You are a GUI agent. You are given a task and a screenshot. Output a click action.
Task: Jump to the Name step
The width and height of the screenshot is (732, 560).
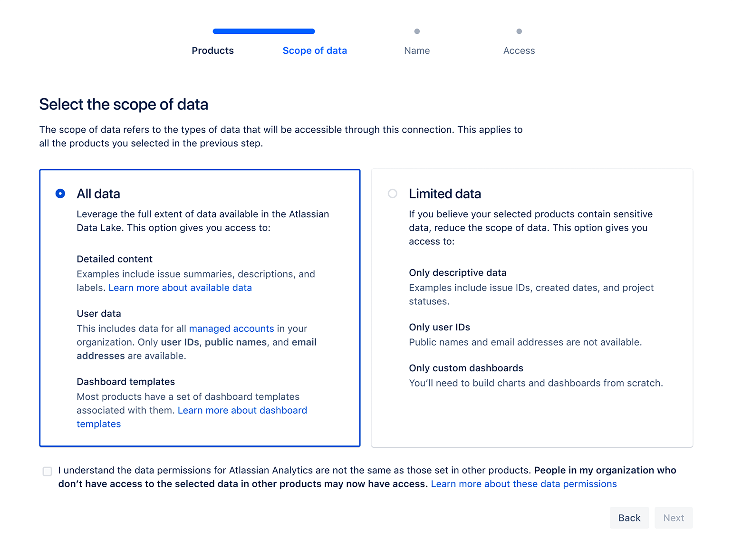(x=416, y=50)
